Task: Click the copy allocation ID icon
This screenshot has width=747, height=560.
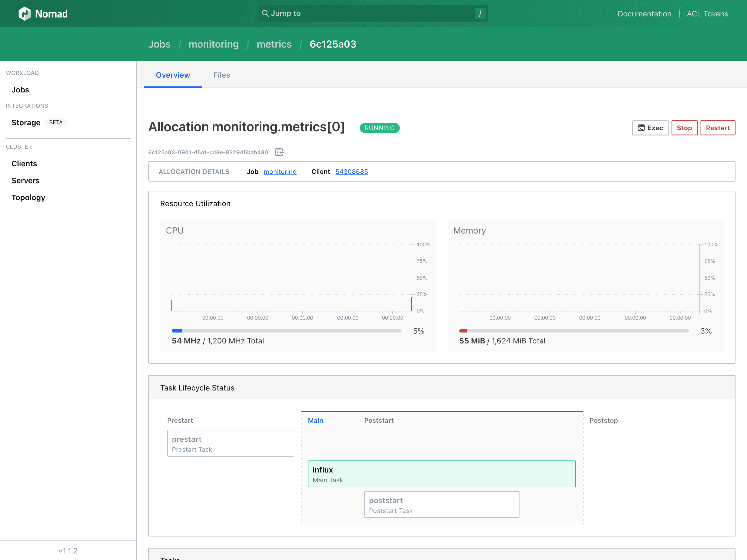Action: 279,152
